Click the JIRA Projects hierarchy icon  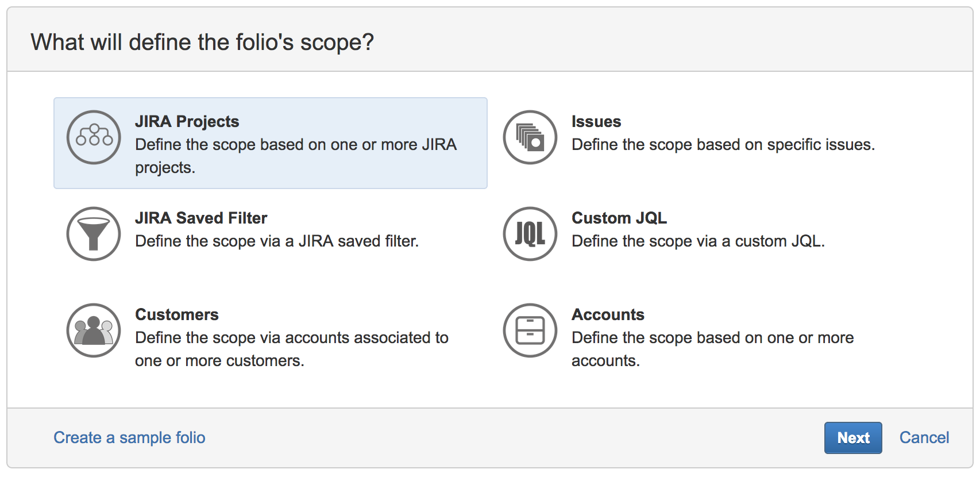pos(93,137)
